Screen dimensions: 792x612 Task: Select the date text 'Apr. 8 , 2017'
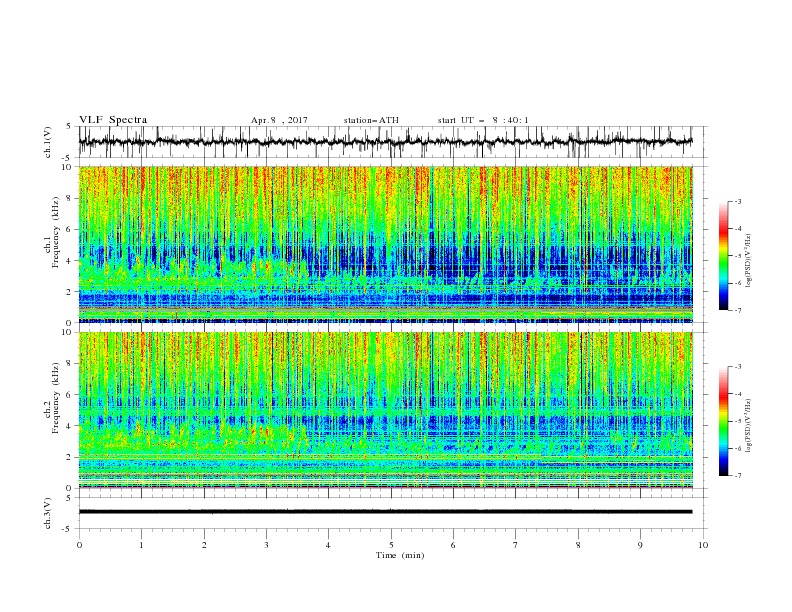click(279, 120)
